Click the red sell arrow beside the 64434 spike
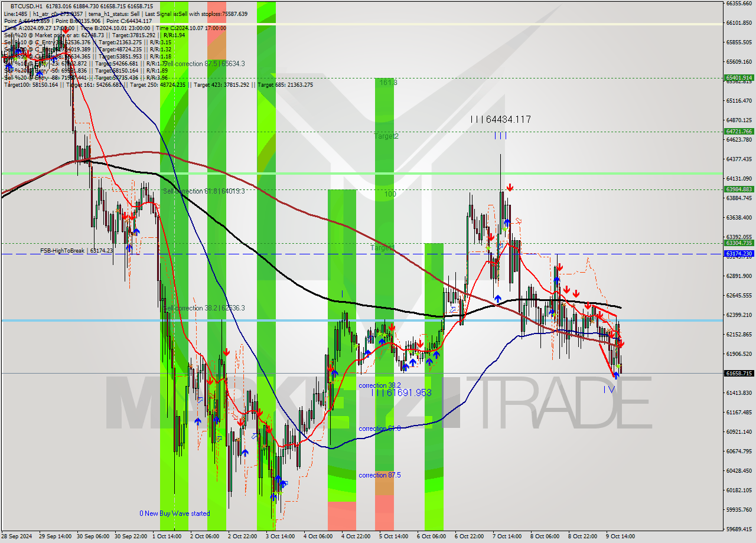The height and width of the screenshot is (543, 756). pos(509,188)
